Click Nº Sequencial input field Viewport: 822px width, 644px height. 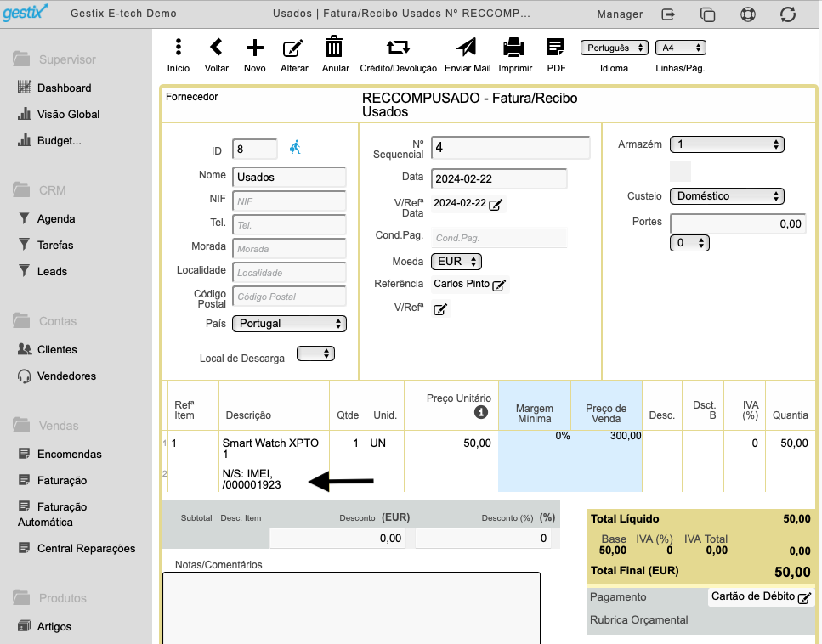(x=511, y=148)
